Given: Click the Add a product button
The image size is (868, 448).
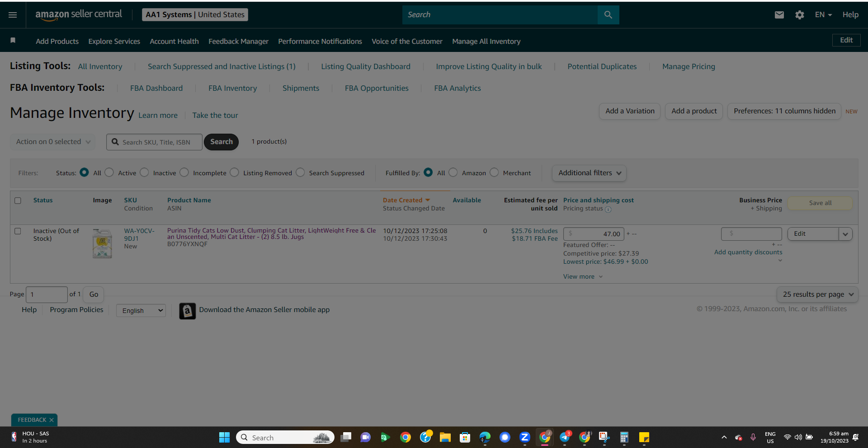Looking at the screenshot, I should (694, 111).
